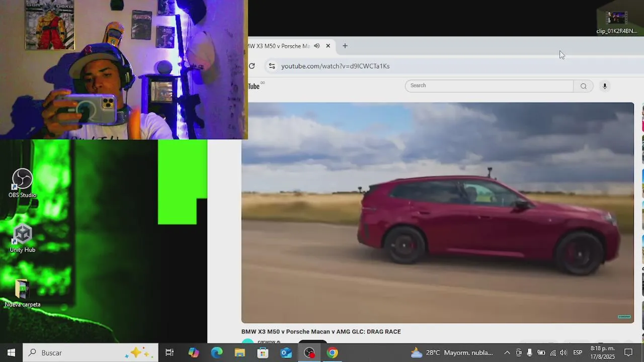The width and height of the screenshot is (644, 362).
Task: Open the Unity Hub desktop shortcut
Action: click(x=22, y=238)
